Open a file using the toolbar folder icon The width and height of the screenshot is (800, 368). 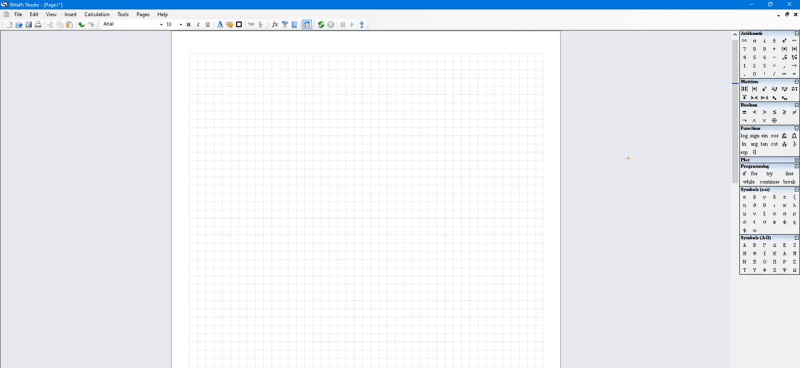point(18,24)
